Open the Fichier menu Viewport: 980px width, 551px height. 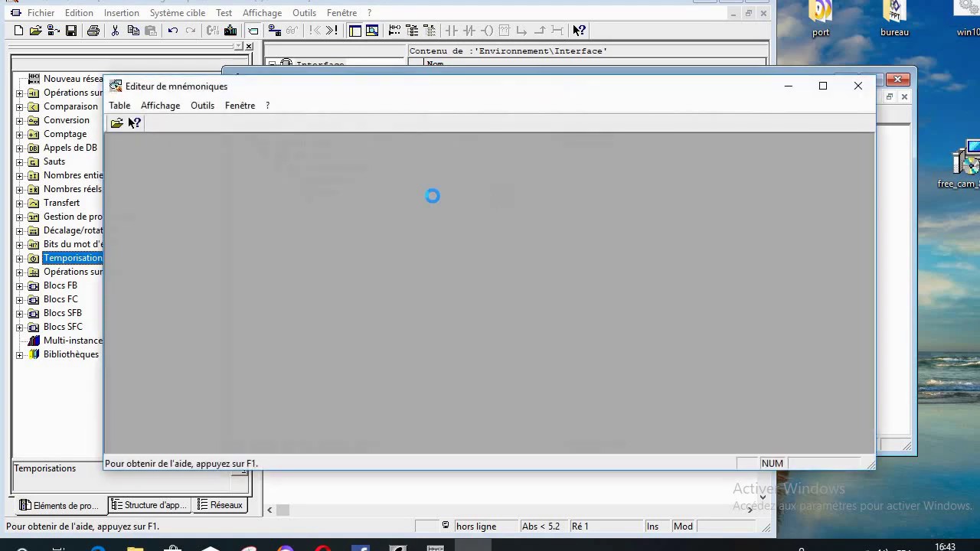pos(41,13)
